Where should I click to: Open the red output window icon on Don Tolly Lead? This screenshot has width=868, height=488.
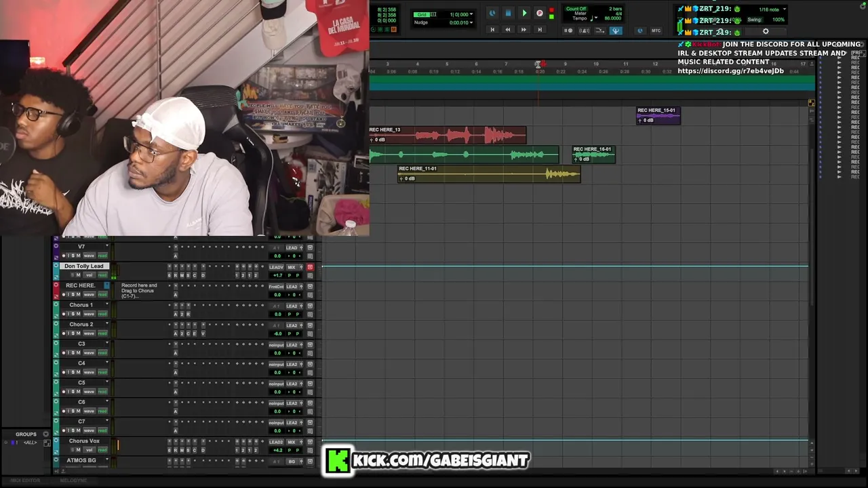(x=310, y=267)
